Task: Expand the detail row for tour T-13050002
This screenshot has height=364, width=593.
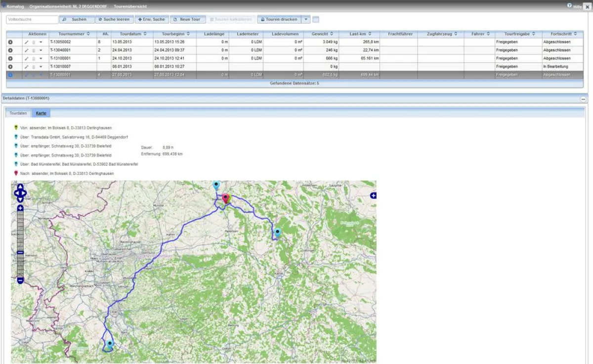Action: 11,42
